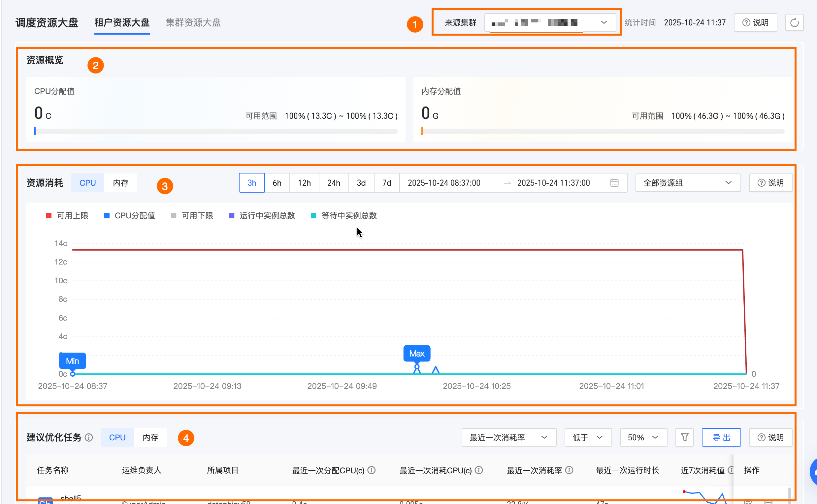
Task: Click the filter funnel icon
Action: click(684, 437)
